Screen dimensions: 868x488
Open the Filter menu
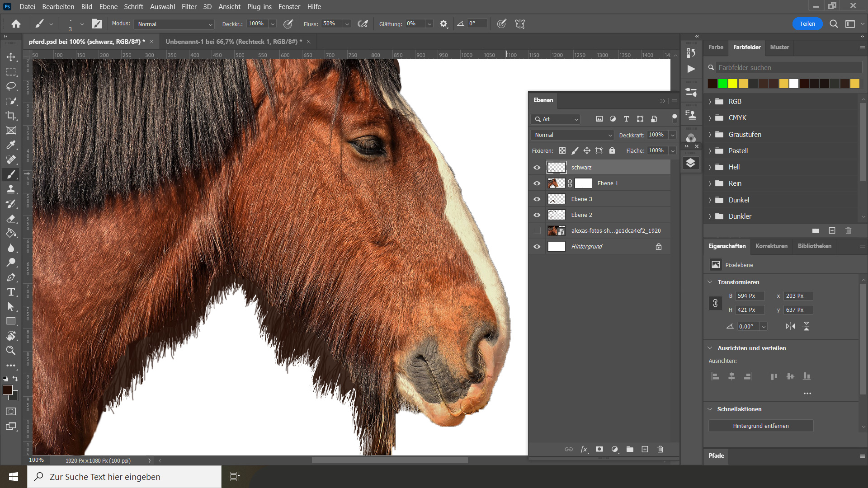(x=189, y=6)
